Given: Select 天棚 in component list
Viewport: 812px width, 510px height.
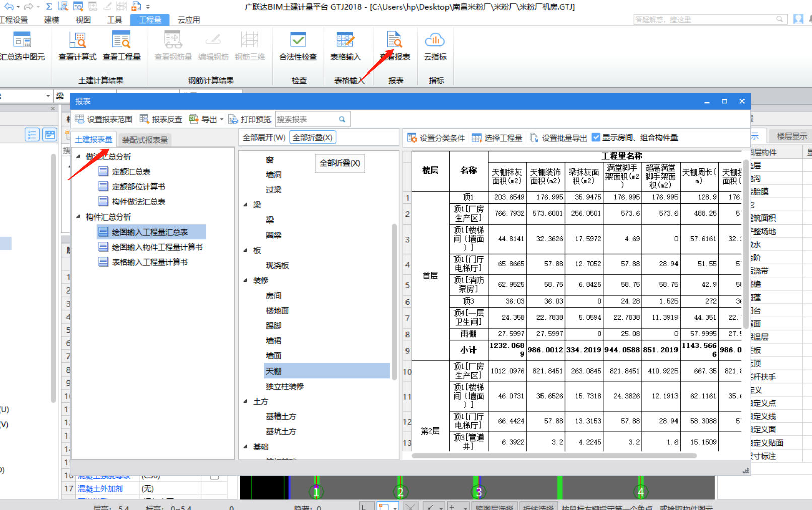Looking at the screenshot, I should tap(326, 371).
